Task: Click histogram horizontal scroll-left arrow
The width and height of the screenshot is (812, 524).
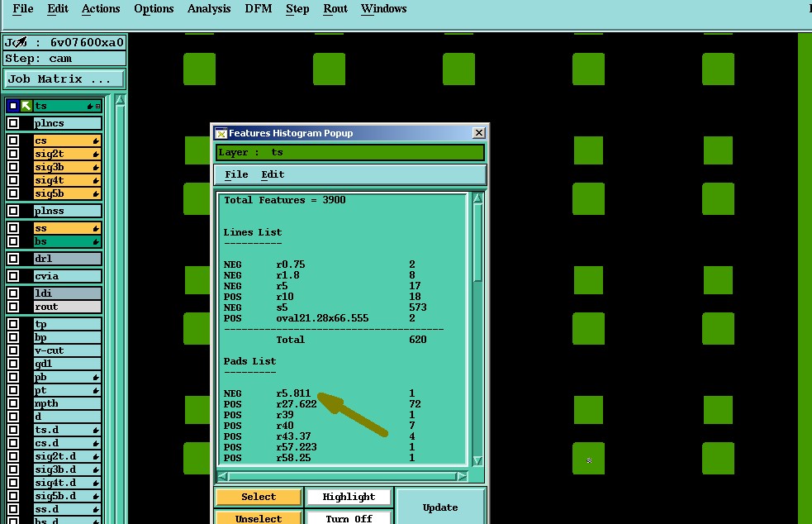Action: pyautogui.click(x=223, y=476)
